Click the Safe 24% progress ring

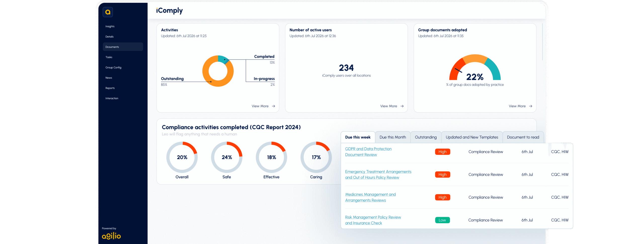pos(227,157)
